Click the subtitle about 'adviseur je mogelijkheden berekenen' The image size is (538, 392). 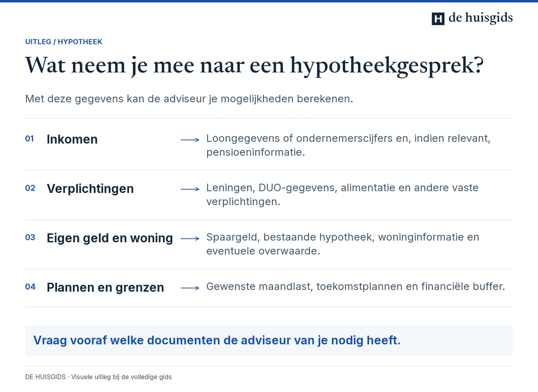click(189, 99)
